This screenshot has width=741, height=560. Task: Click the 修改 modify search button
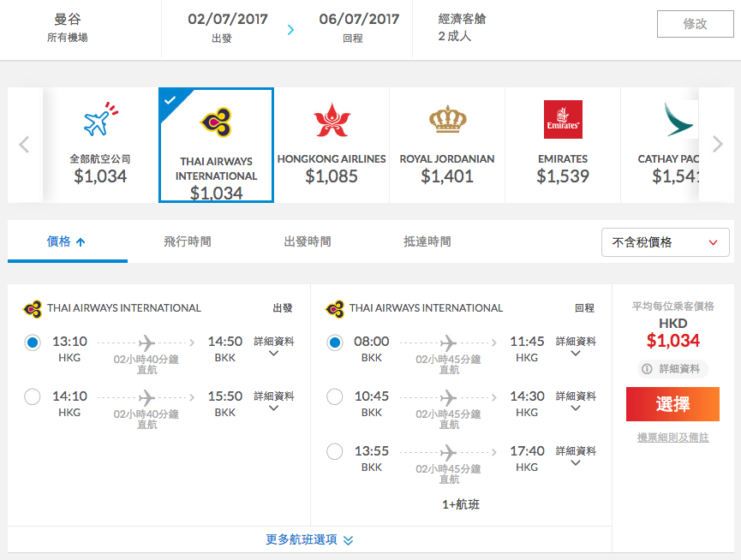pos(695,24)
